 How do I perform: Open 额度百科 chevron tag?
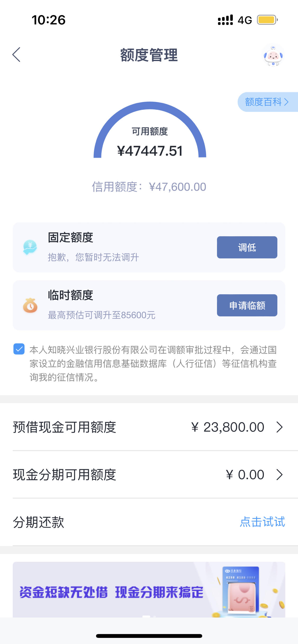click(x=268, y=102)
